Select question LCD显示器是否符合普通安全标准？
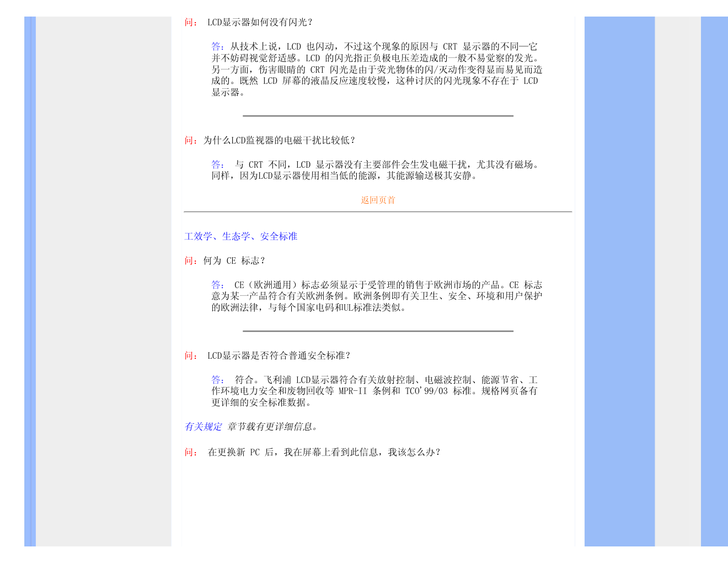 pos(279,355)
